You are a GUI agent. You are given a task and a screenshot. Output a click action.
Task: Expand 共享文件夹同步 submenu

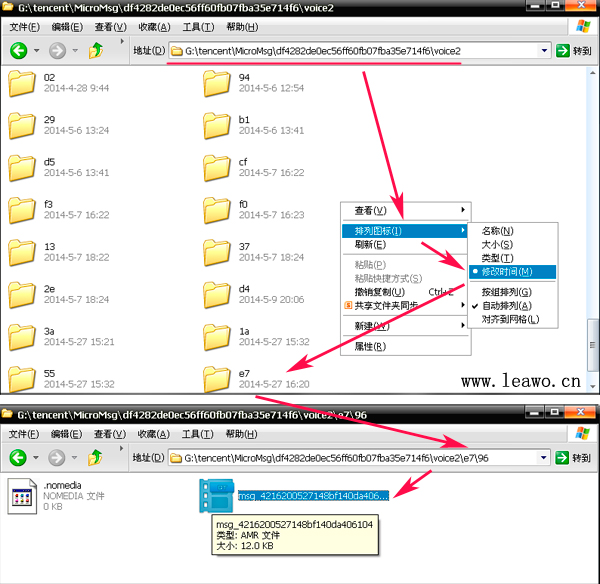tap(405, 305)
